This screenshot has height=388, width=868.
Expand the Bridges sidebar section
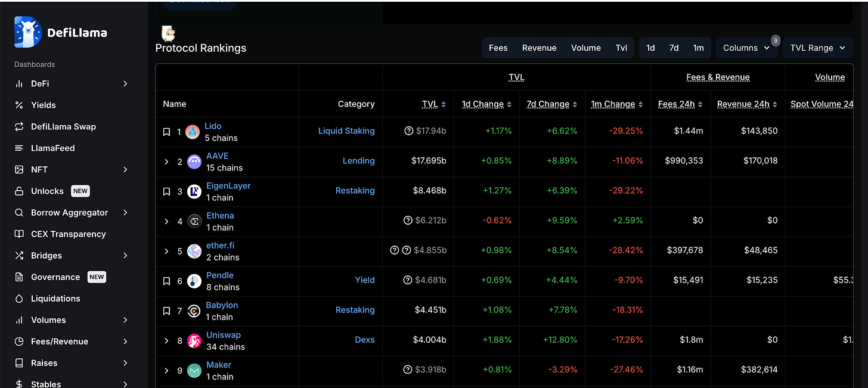pyautogui.click(x=125, y=256)
